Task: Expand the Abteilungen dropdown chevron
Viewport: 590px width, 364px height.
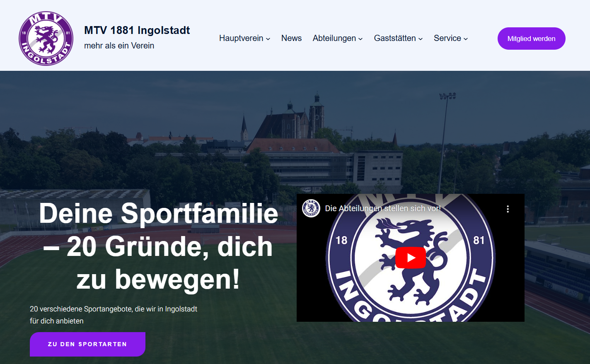Action: 360,39
